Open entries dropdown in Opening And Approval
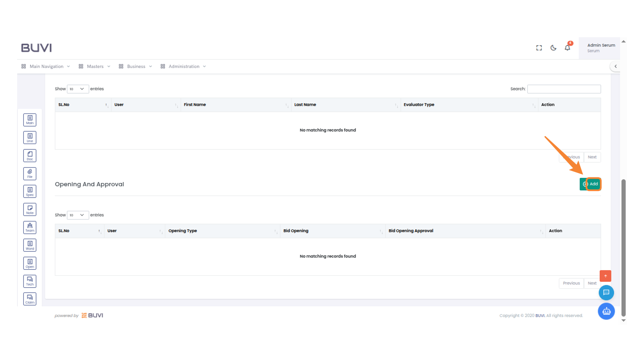 77,215
